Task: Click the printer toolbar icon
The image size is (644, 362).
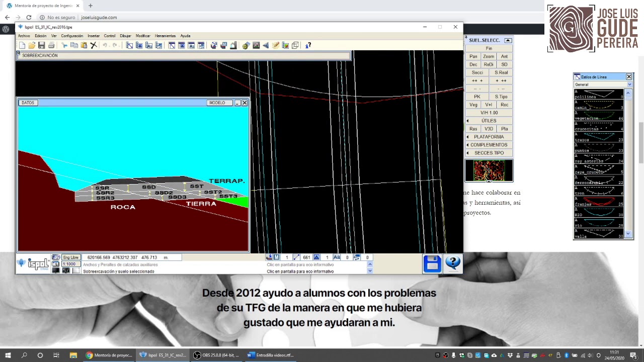Action: (x=51, y=45)
